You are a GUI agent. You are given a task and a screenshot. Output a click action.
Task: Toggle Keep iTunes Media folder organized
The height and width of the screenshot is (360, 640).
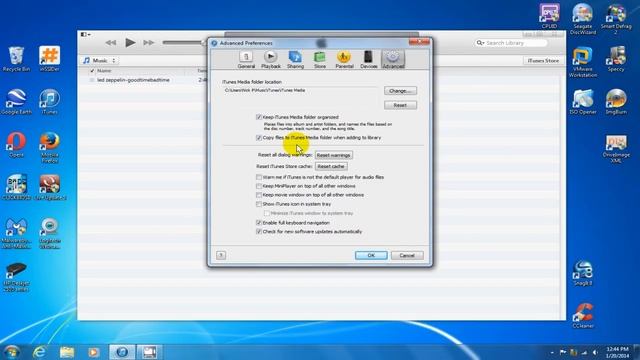pyautogui.click(x=259, y=117)
